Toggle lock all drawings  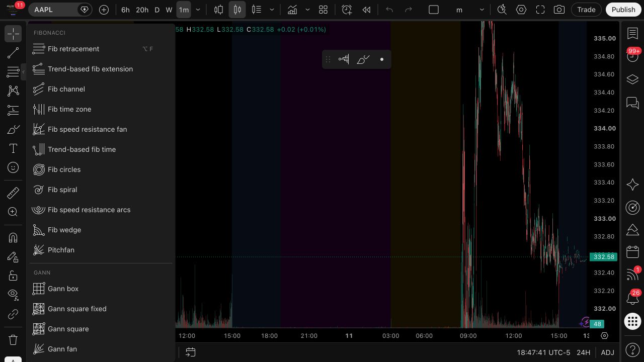click(x=13, y=276)
